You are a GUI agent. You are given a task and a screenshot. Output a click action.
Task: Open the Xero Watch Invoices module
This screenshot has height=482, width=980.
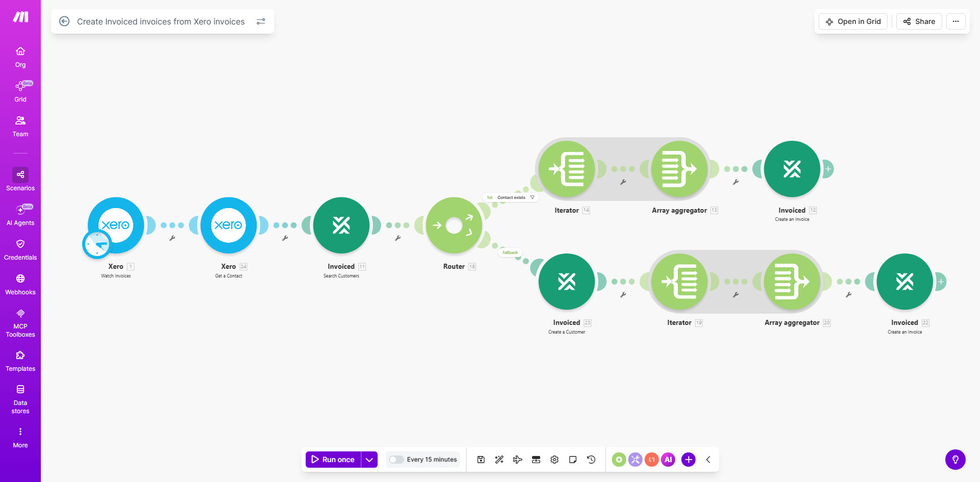116,225
